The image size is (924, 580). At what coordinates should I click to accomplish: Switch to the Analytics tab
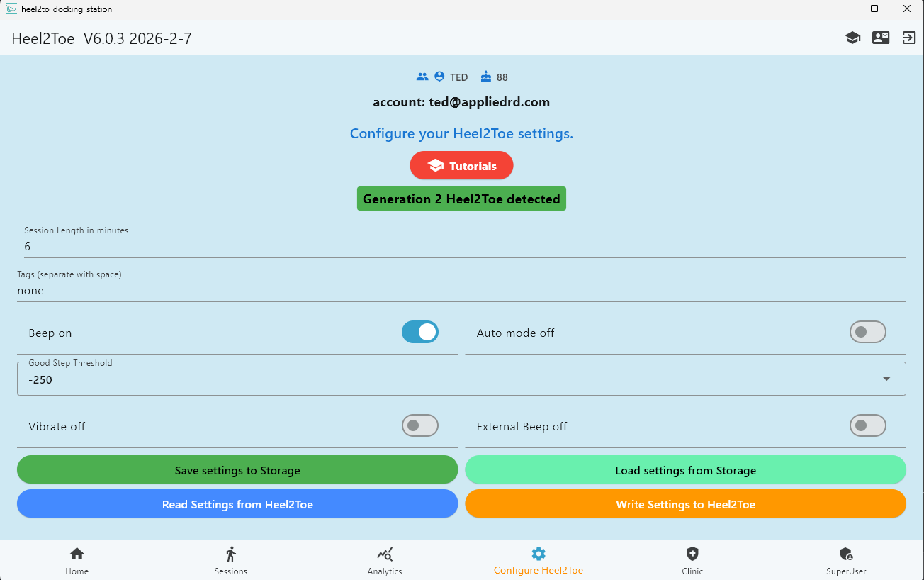(385, 553)
